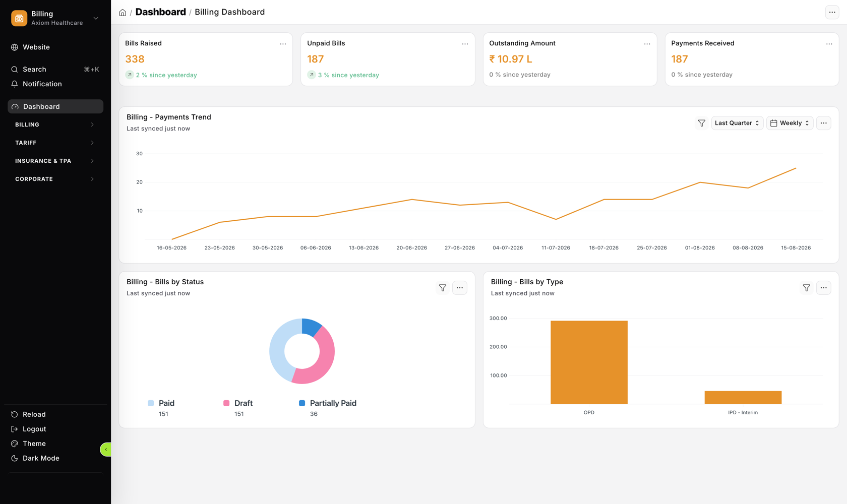Click Dashboard breadcrumb link
The width and height of the screenshot is (847, 504).
click(x=160, y=12)
